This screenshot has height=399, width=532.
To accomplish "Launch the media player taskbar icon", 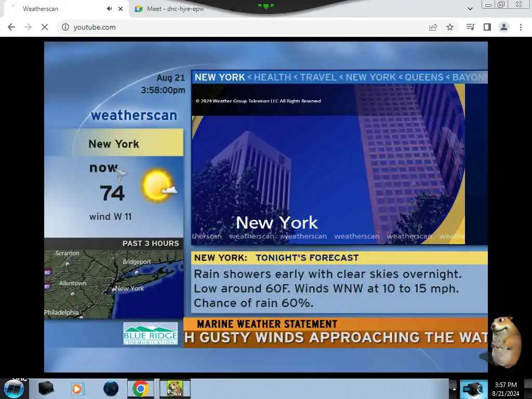I will pyautogui.click(x=77, y=389).
